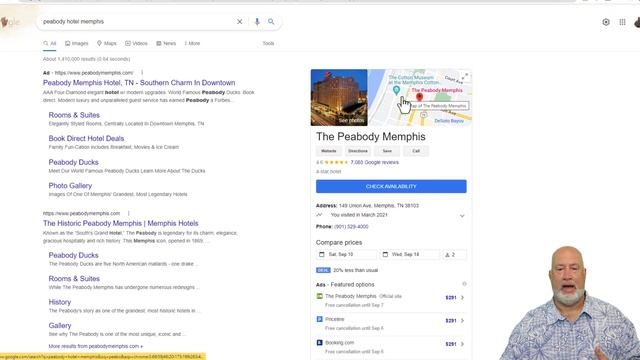The width and height of the screenshot is (640, 360).
Task: Open check-out date calendar Wed, Sep 14
Action: (409, 254)
